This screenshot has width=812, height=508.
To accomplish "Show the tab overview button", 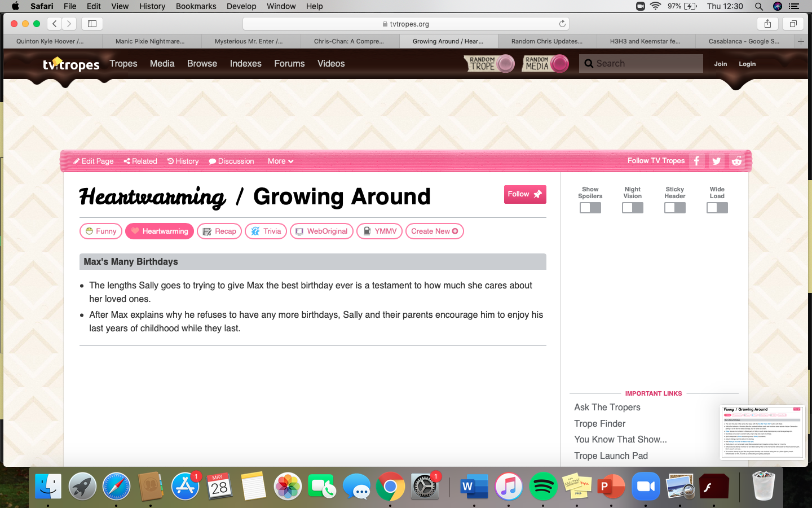I will click(x=793, y=24).
